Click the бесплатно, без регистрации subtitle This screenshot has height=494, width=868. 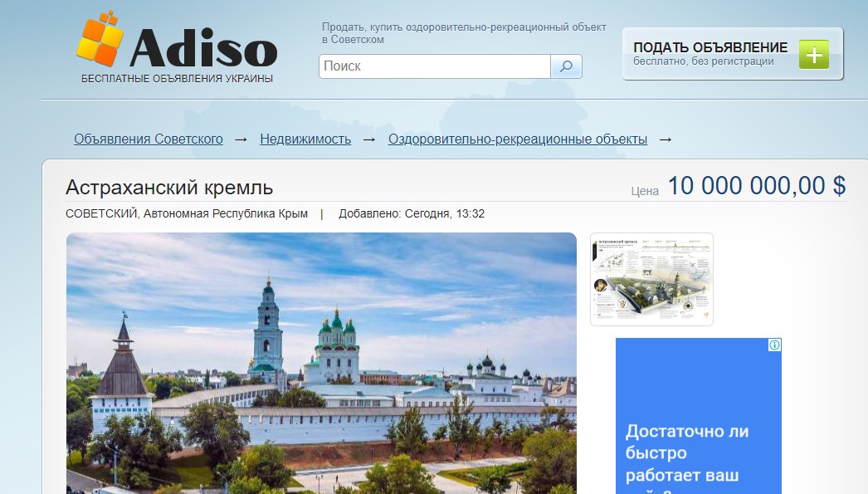703,61
